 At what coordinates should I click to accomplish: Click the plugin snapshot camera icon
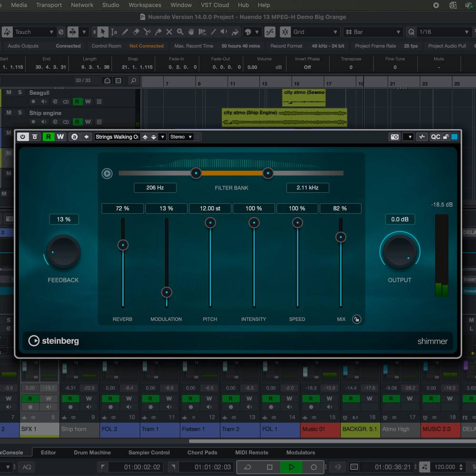[x=395, y=137]
